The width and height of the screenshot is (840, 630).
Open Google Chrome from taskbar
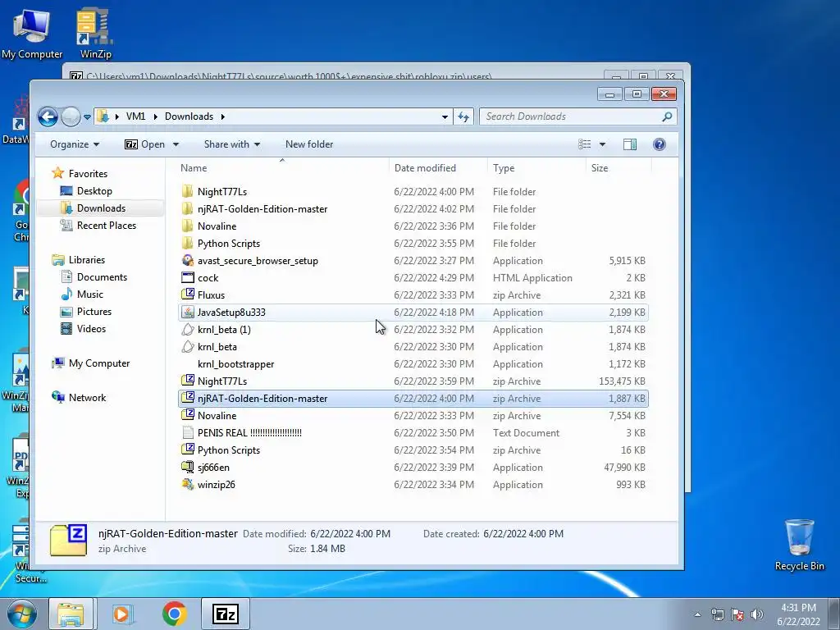(174, 614)
